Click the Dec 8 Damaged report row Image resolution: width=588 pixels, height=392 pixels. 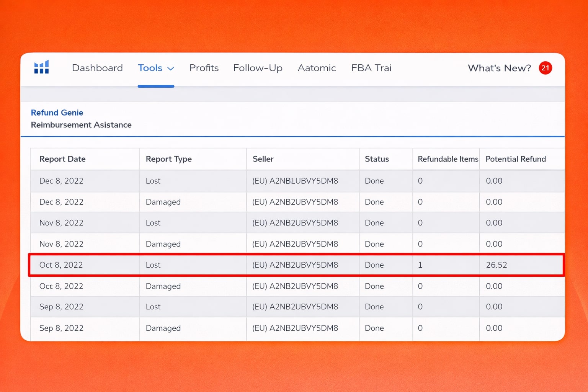(x=295, y=202)
